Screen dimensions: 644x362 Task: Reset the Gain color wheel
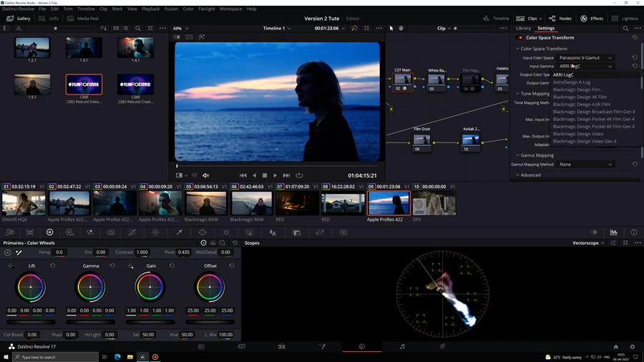(x=172, y=266)
